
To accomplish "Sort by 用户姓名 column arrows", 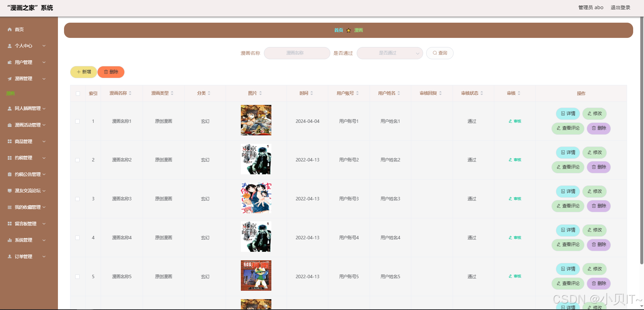I will click(x=399, y=93).
